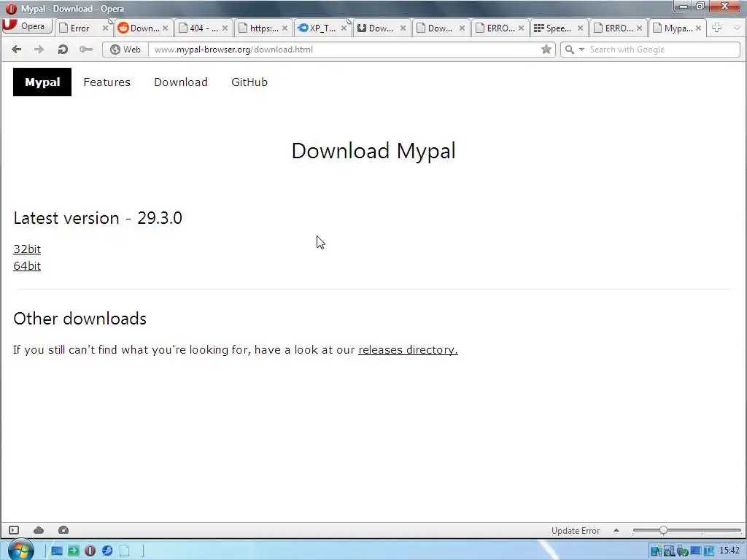Switch to the Error tab
The height and width of the screenshot is (560, 747).
[80, 28]
